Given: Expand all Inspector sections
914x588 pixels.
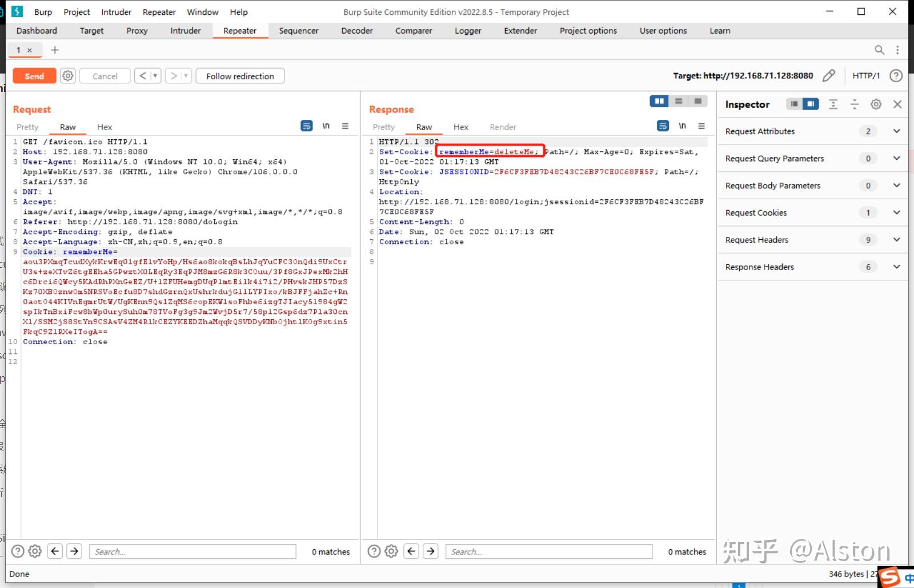Looking at the screenshot, I should coord(833,104).
